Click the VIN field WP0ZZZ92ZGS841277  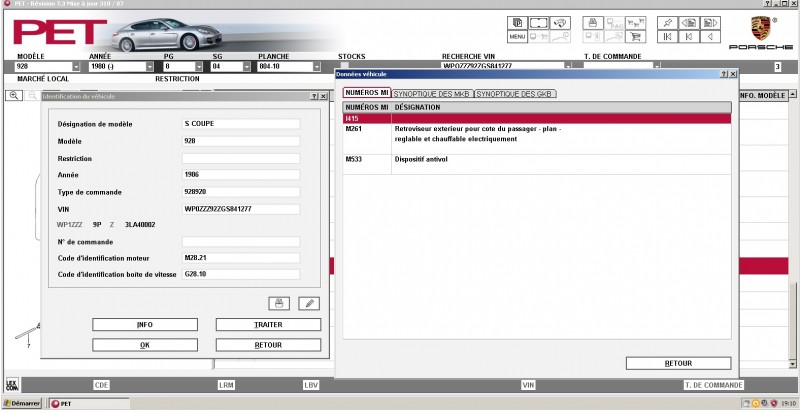[x=241, y=209]
